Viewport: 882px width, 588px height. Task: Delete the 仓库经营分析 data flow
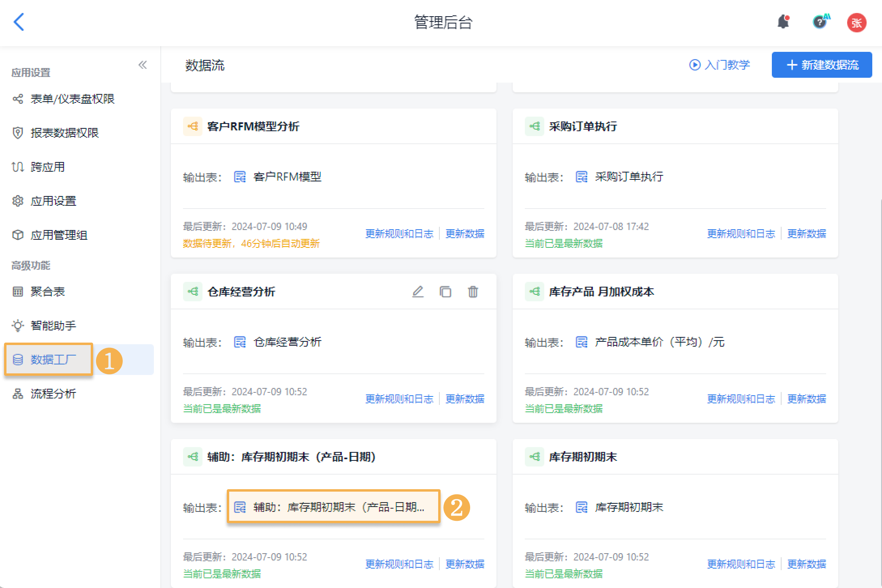tap(473, 292)
